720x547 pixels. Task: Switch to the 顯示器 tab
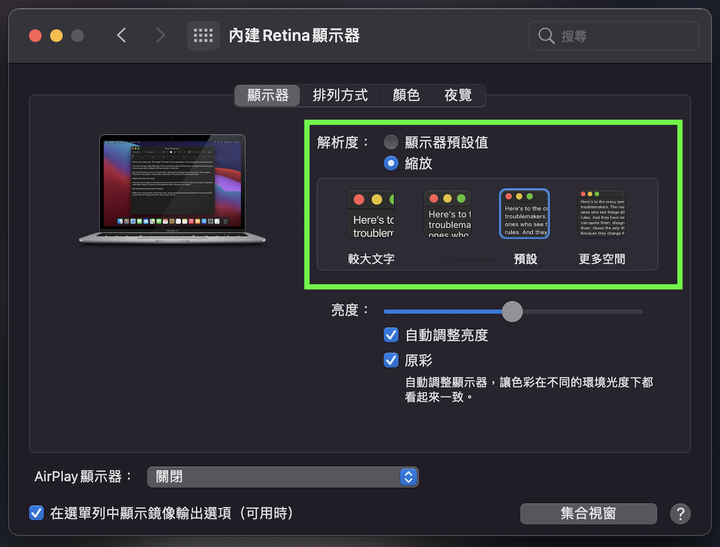point(268,96)
